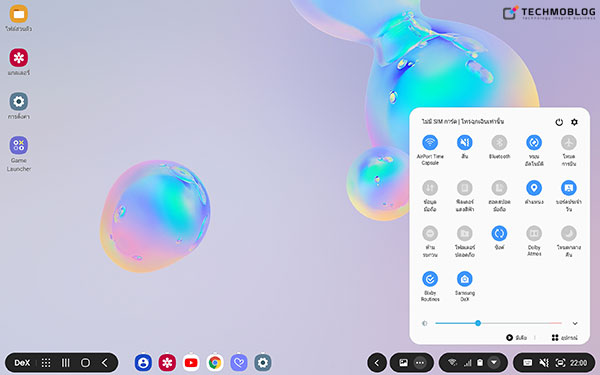Open the power menu icon in quick panel
The height and width of the screenshot is (375, 600).
click(559, 122)
